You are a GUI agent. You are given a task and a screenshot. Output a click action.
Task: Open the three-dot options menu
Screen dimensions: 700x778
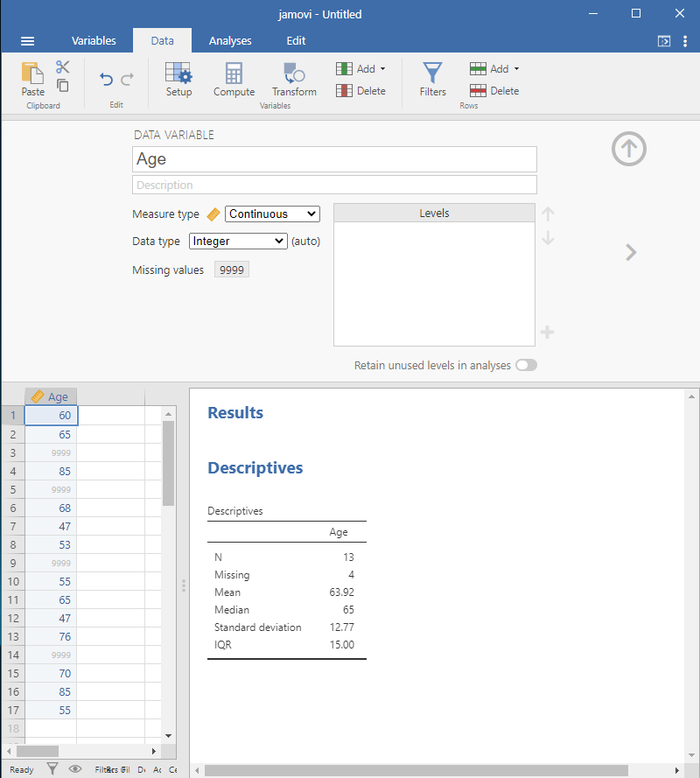pos(685,41)
